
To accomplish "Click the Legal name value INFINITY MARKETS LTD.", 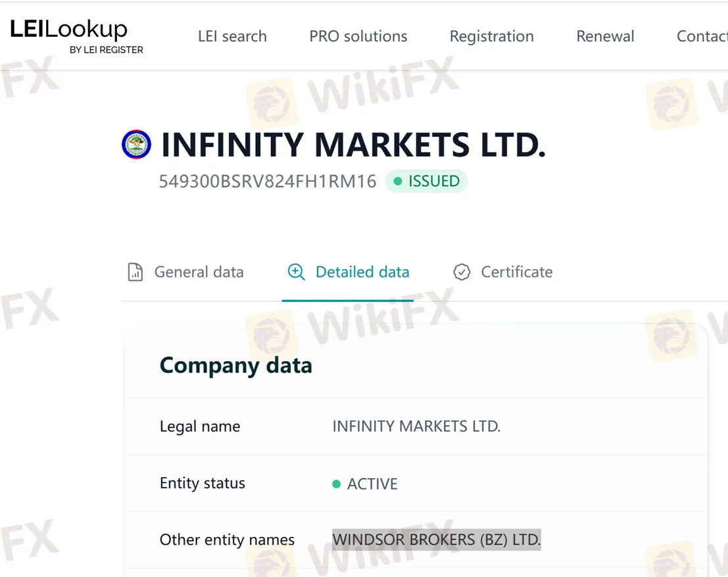I will point(416,426).
